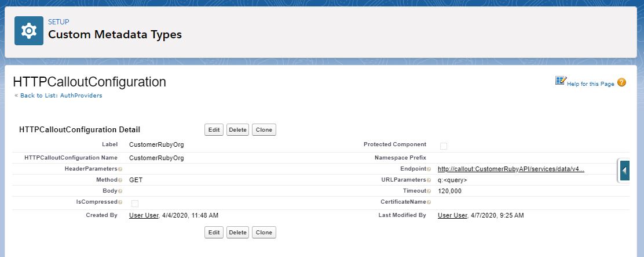Click the Timeout help info icon
The width and height of the screenshot is (644, 257).
pyautogui.click(x=429, y=191)
